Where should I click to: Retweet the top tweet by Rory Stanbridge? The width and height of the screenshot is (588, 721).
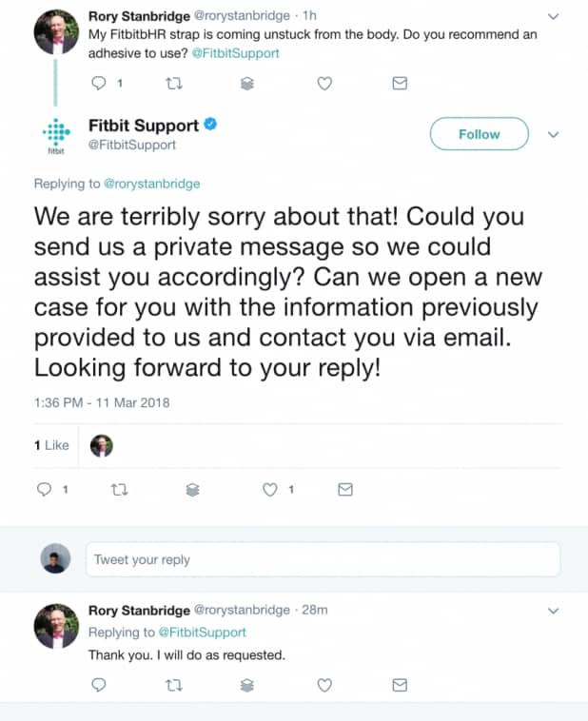[x=172, y=84]
